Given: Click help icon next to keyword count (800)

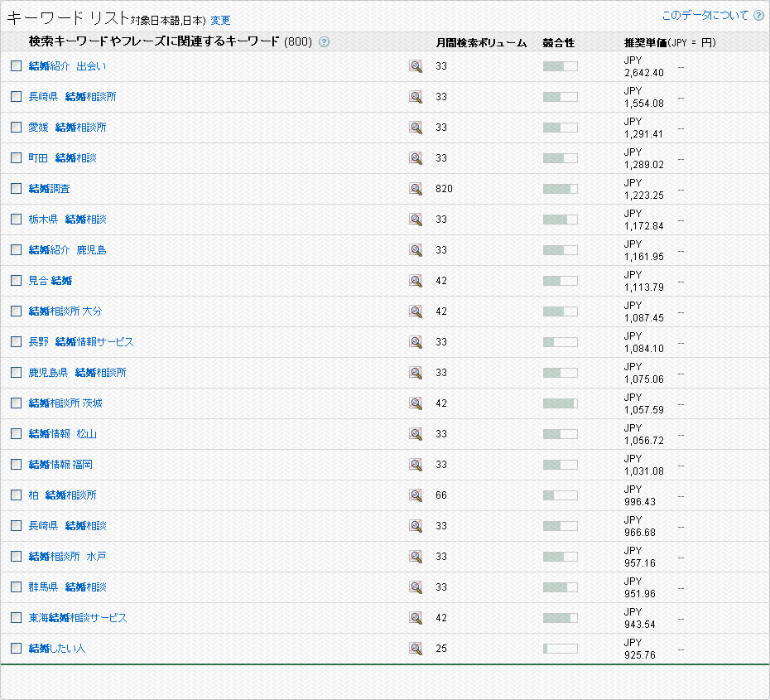Looking at the screenshot, I should [x=324, y=42].
